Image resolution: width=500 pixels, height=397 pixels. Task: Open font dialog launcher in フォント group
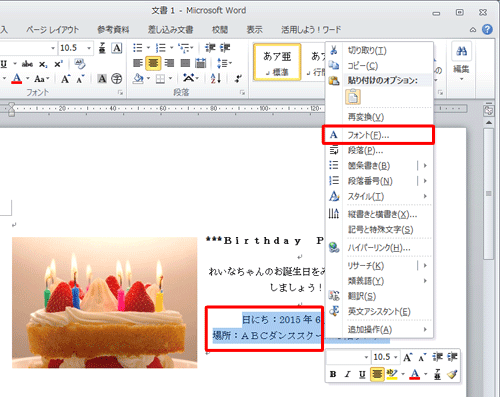click(x=120, y=93)
